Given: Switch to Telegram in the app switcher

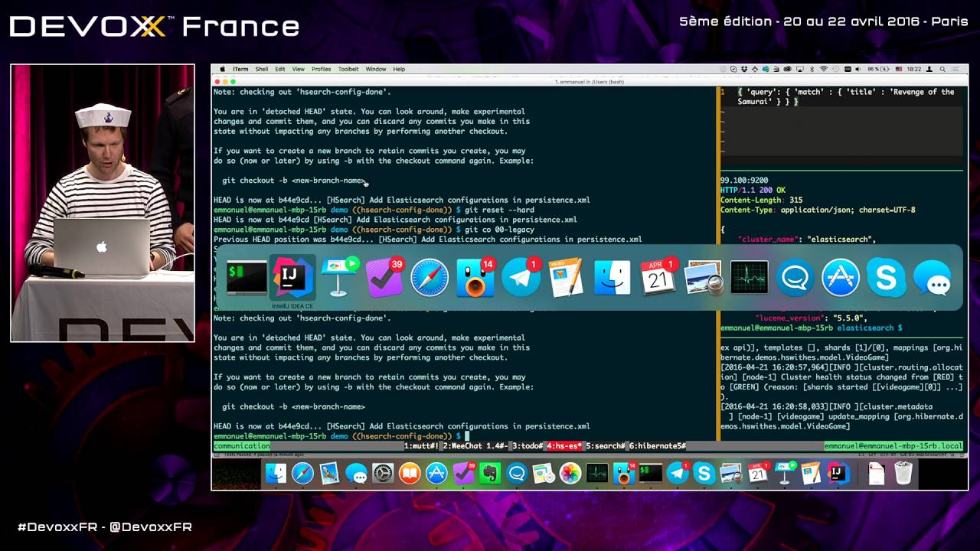Looking at the screenshot, I should click(521, 278).
